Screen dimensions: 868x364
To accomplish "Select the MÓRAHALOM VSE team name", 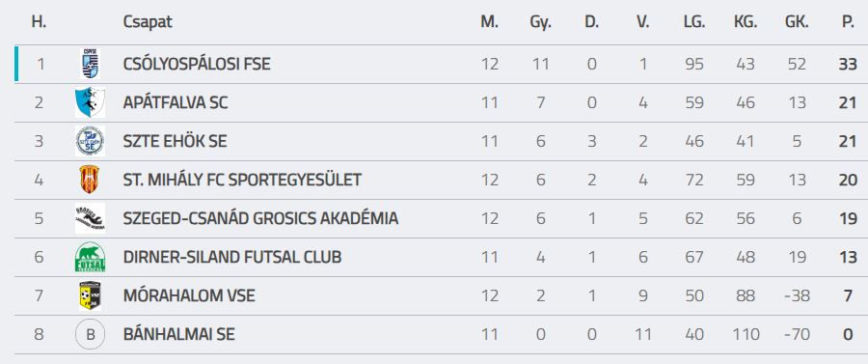I will coord(189,295).
